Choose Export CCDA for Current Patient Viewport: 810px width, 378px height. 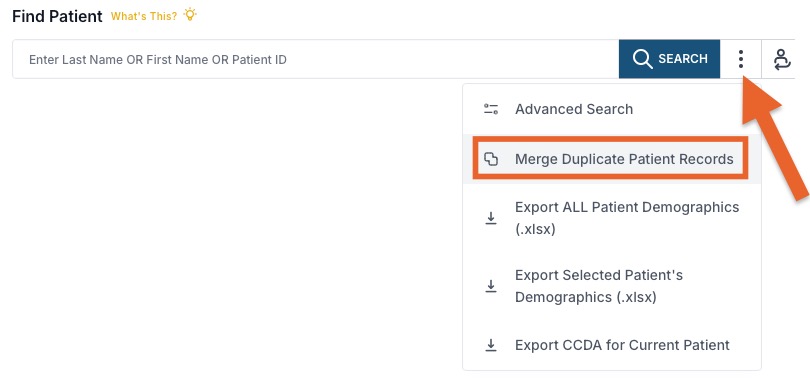[612, 345]
